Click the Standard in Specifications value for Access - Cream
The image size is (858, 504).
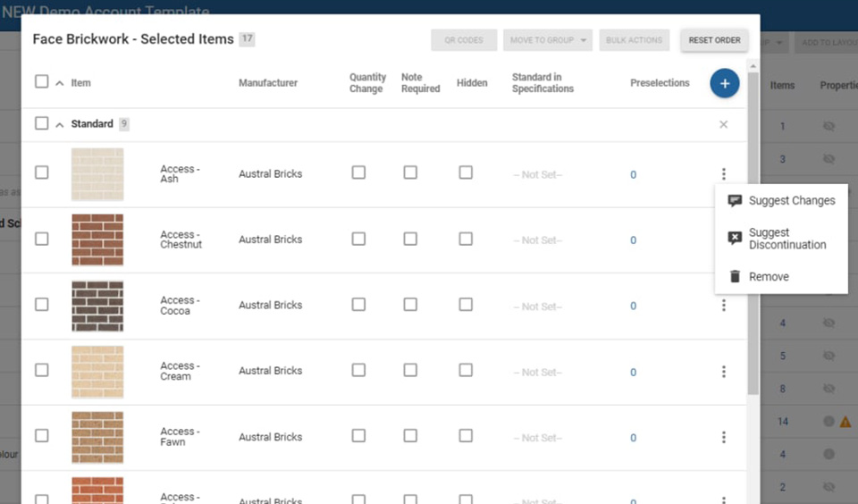tap(537, 372)
